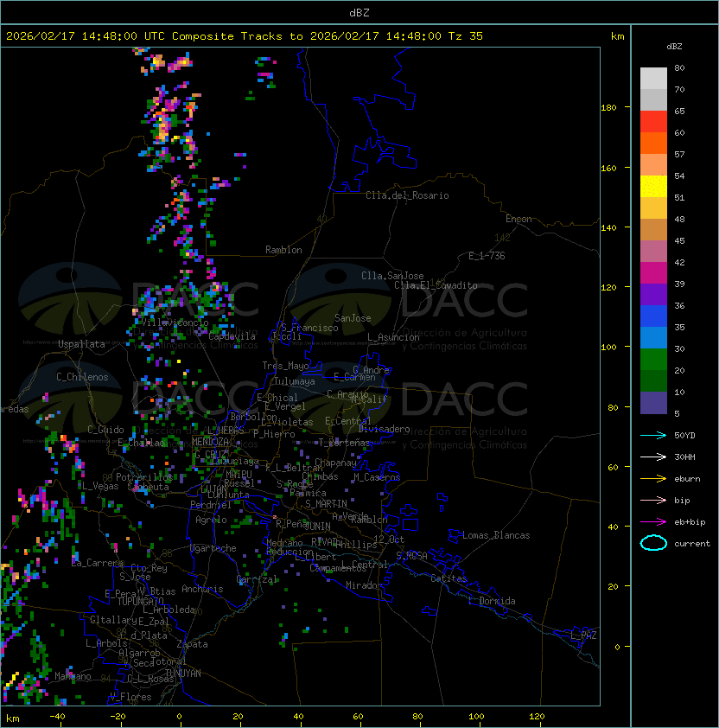Click the 'La_Carrera' map label
This screenshot has width=719, height=728.
click(x=98, y=563)
